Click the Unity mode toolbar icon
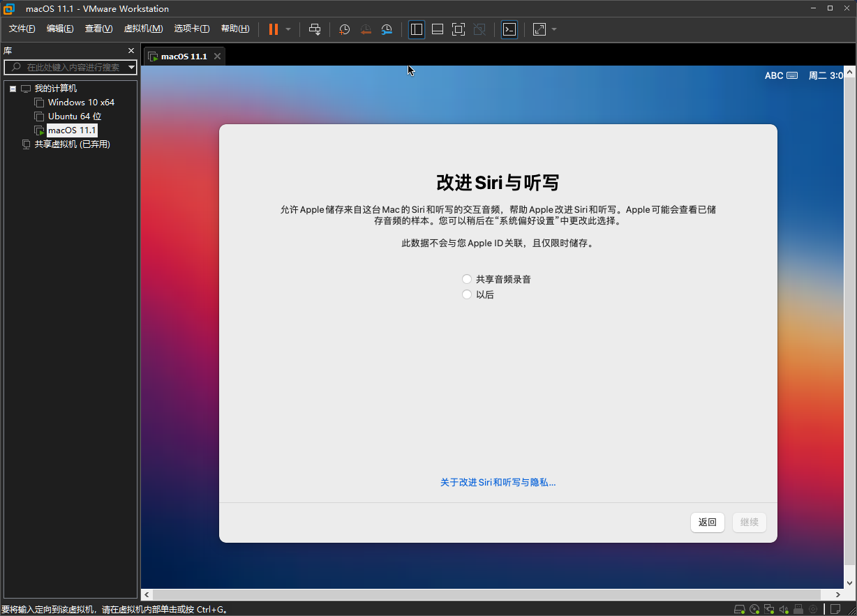 coord(479,29)
